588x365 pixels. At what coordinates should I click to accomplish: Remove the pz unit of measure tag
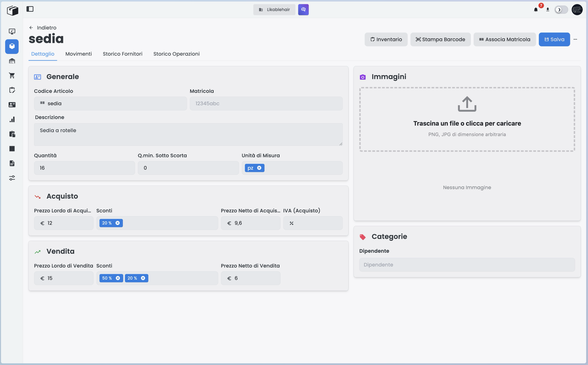pos(259,168)
